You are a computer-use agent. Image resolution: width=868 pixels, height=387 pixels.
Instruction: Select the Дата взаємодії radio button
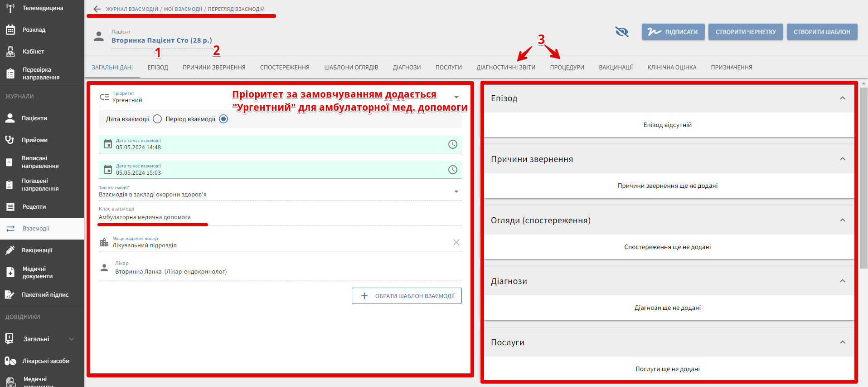pos(157,119)
